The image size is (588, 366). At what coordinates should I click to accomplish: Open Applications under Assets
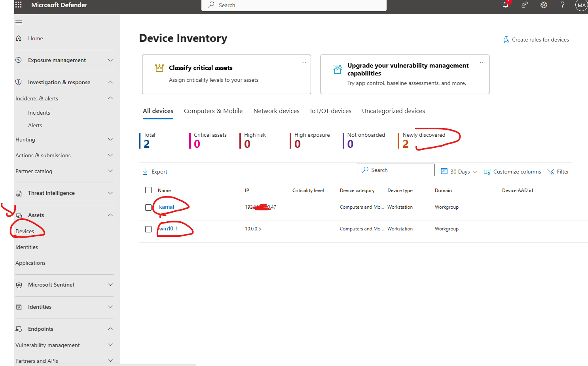[x=30, y=263]
